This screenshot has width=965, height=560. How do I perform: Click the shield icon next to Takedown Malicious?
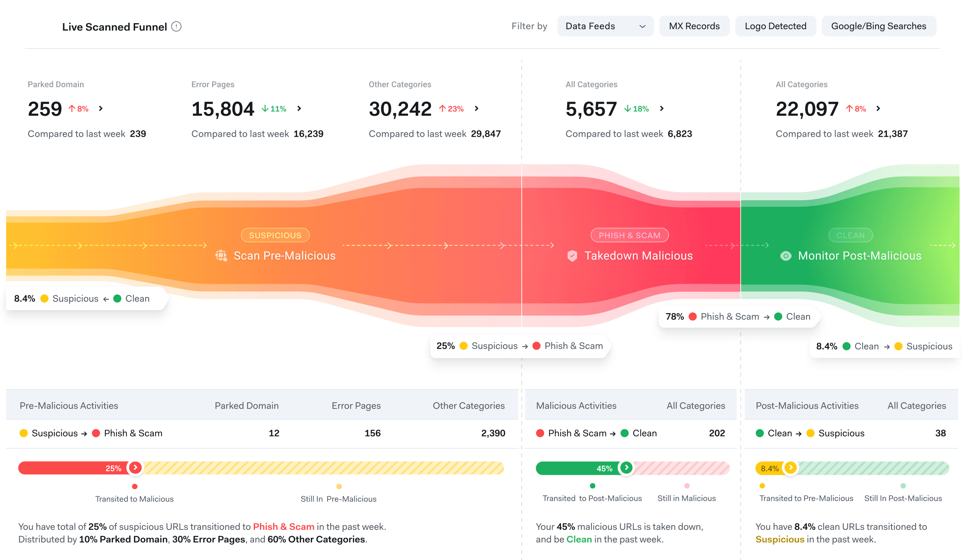572,255
